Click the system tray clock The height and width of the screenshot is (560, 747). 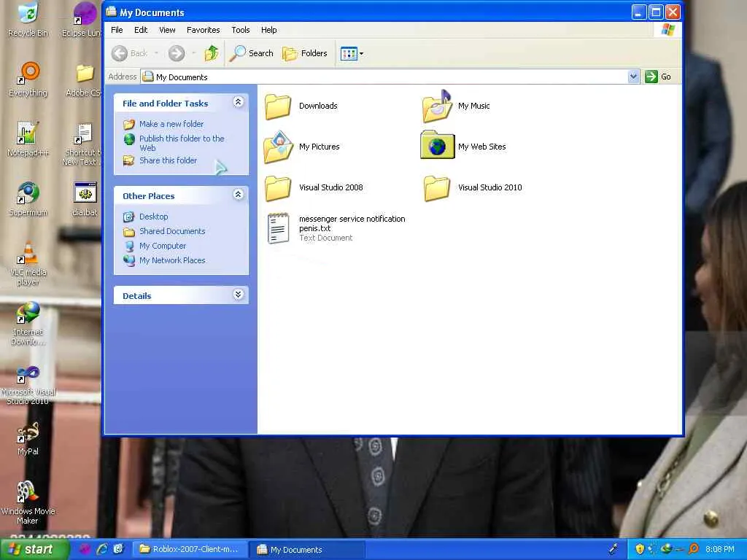720,550
